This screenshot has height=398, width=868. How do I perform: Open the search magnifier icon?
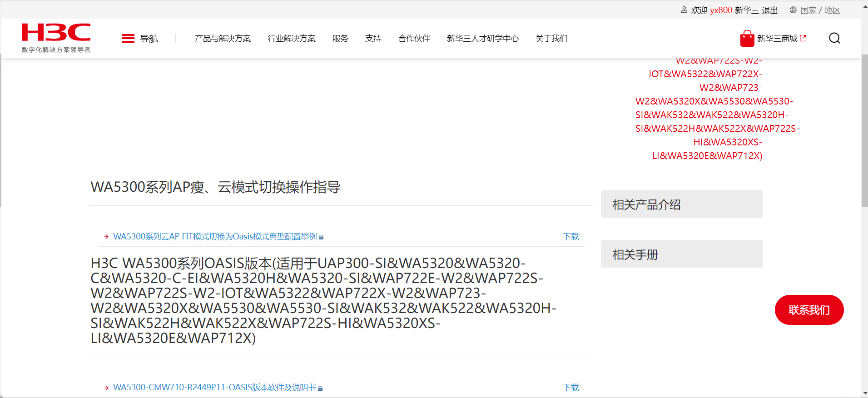point(834,38)
